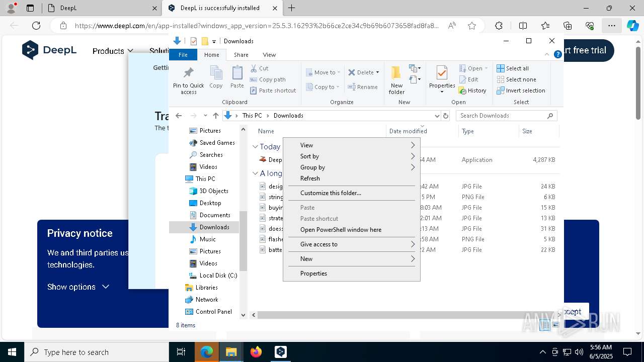Open Firefox from the taskbar
Screen dimensions: 644x362
256,352
